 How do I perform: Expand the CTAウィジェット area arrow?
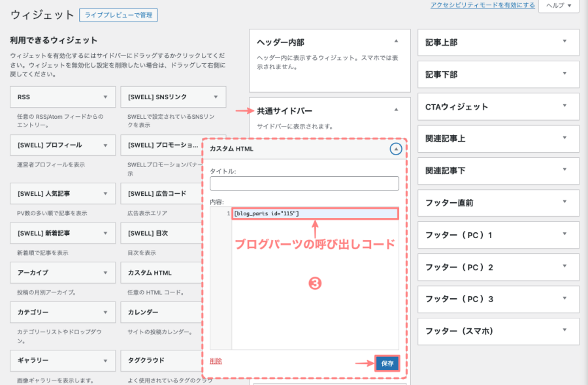[x=564, y=106]
